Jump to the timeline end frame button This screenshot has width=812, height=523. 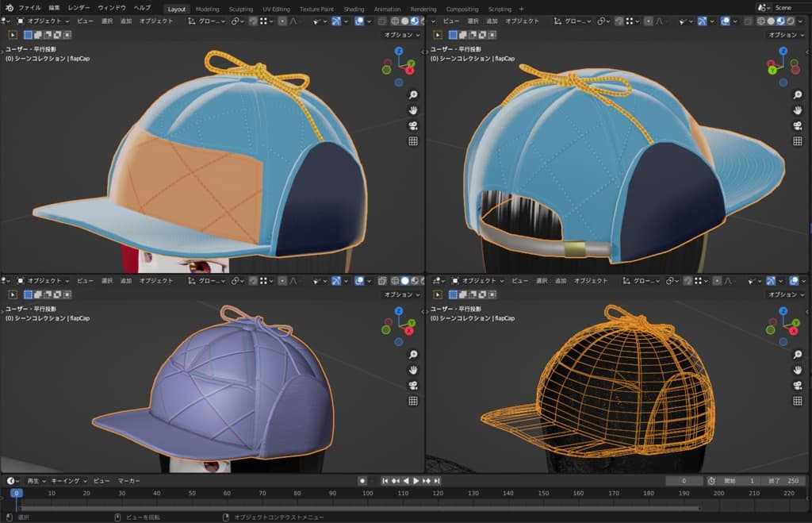[437, 481]
